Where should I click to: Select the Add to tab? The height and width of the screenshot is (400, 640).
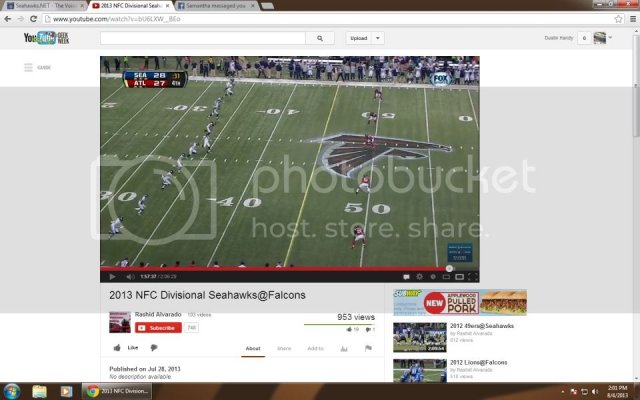click(316, 349)
